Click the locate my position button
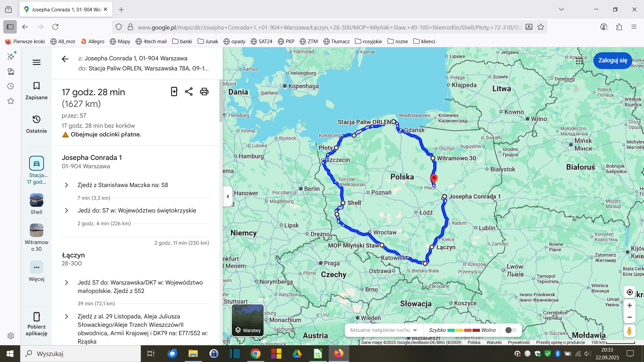This screenshot has height=362, width=644. [x=630, y=292]
